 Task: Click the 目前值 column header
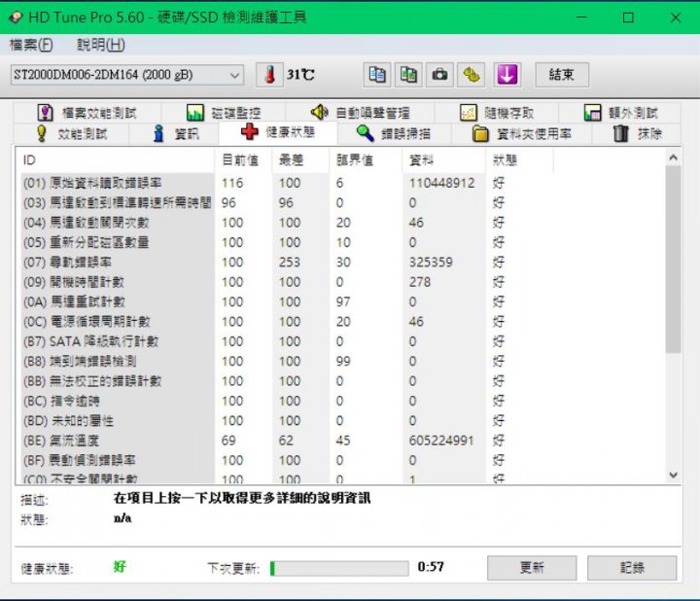[244, 159]
